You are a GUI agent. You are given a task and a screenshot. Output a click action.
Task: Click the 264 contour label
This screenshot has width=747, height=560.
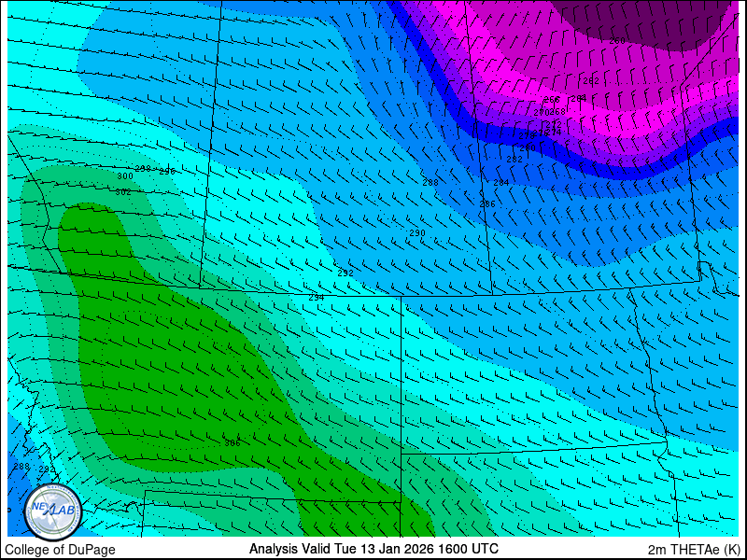click(x=579, y=98)
